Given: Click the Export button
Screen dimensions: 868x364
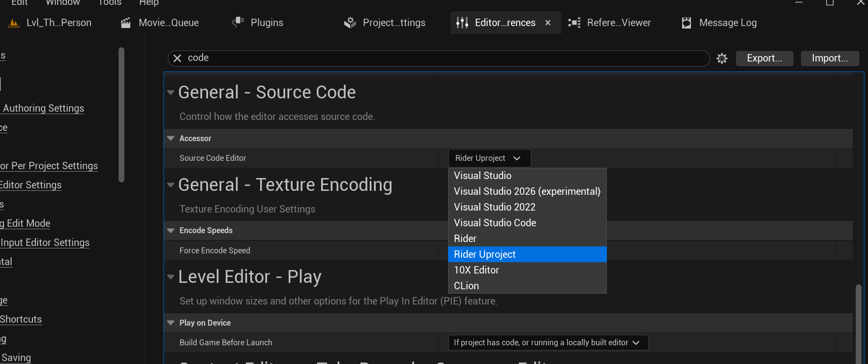Looking at the screenshot, I should click(764, 58).
